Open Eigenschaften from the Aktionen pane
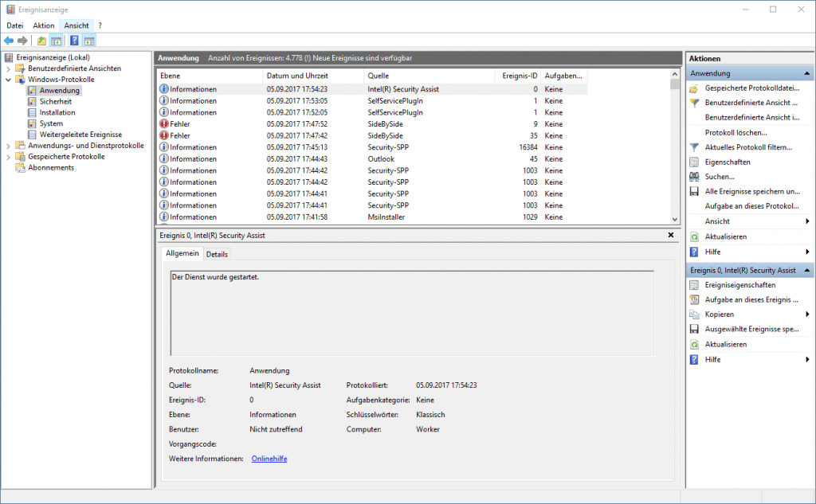Screen dimensions: 816x504 (731, 162)
